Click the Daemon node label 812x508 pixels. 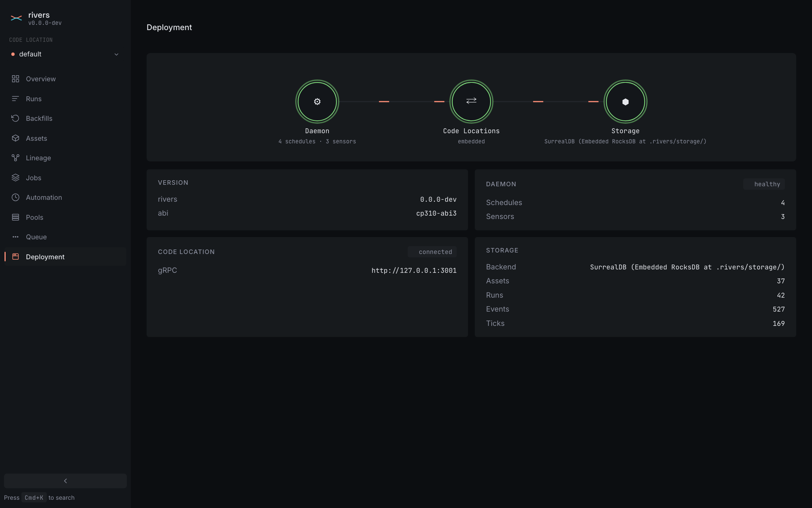(317, 131)
